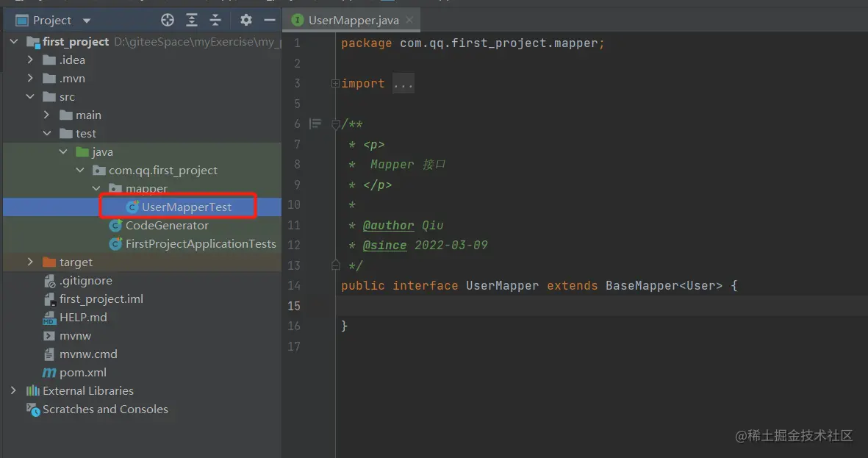This screenshot has height=458, width=868.
Task: Expand the target folder
Action: click(x=30, y=262)
